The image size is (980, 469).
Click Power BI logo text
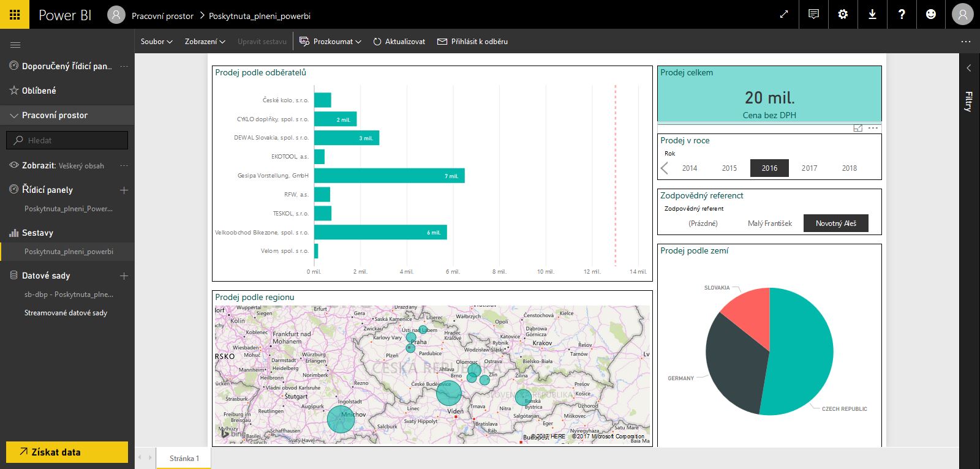65,15
